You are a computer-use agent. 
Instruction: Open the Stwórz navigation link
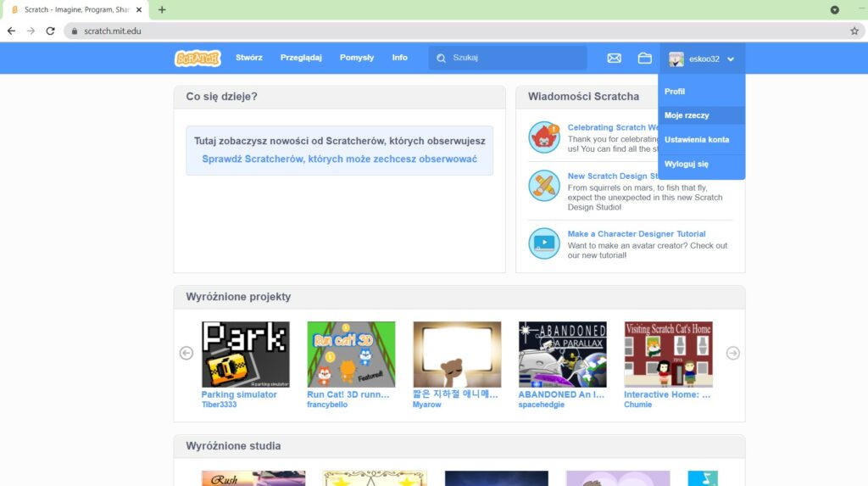(248, 58)
